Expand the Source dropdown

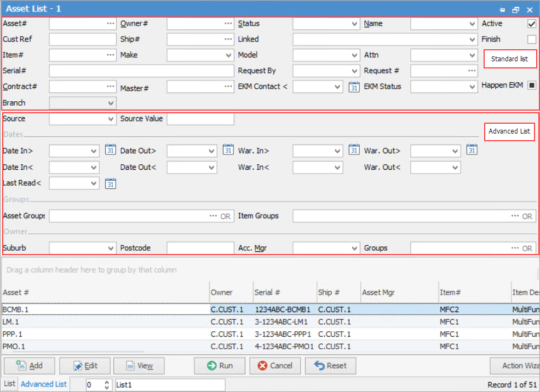tap(111, 119)
